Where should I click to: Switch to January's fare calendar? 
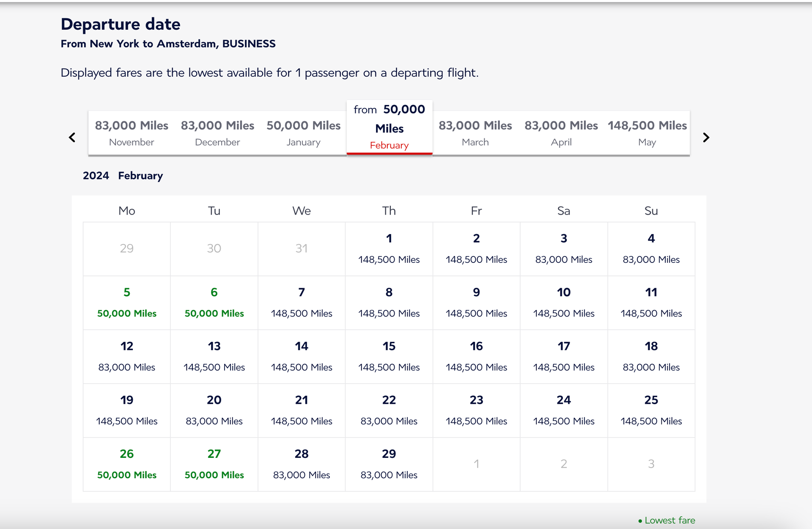[x=303, y=132]
